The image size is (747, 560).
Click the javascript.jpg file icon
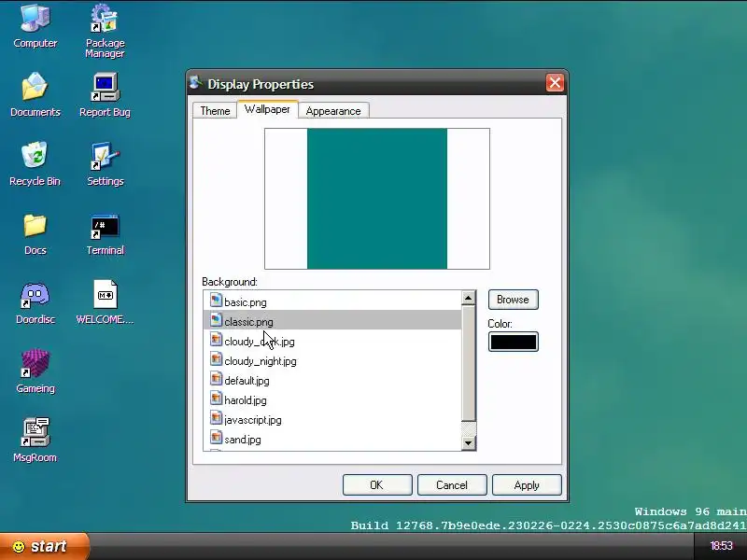pos(216,417)
